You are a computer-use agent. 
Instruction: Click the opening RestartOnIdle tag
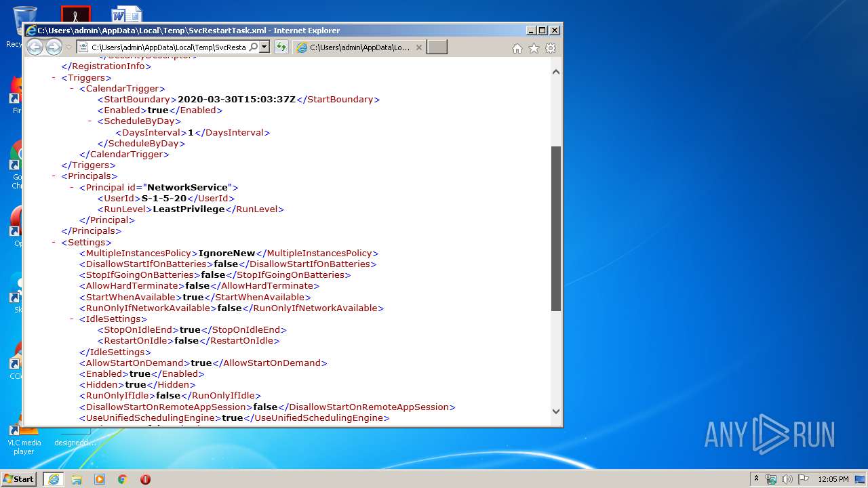tap(136, 341)
